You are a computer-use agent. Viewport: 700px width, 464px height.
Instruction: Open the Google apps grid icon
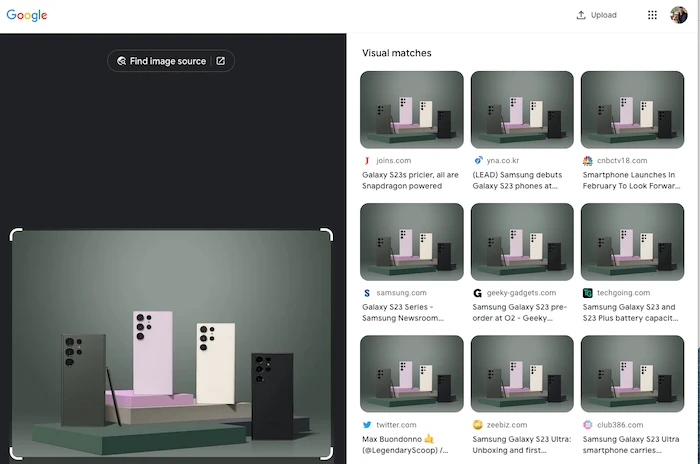point(652,15)
